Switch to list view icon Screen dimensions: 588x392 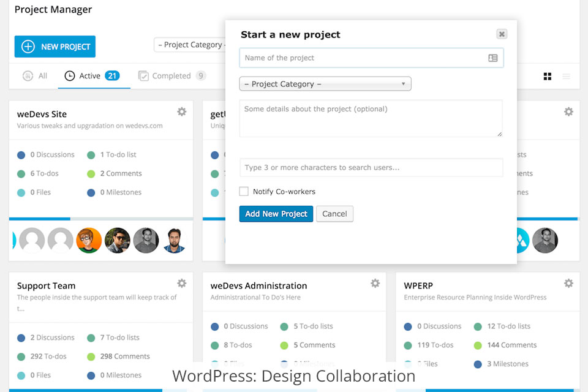[x=566, y=77]
